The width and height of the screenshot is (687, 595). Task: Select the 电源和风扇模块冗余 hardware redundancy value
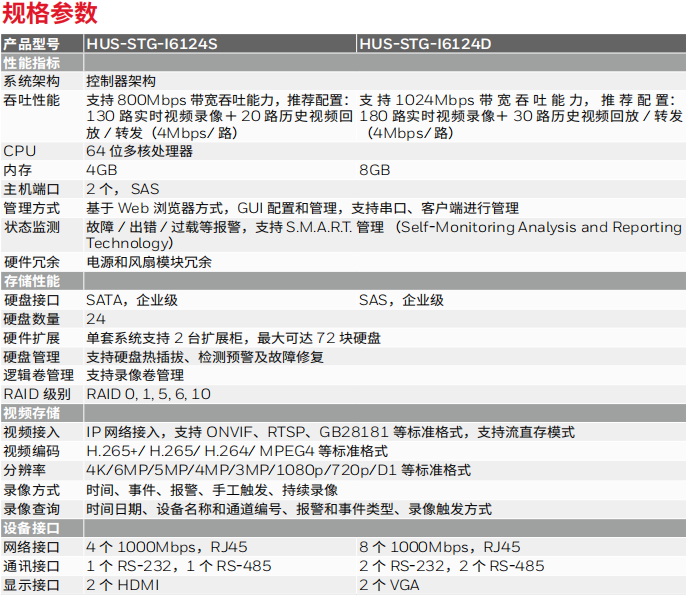point(148,262)
